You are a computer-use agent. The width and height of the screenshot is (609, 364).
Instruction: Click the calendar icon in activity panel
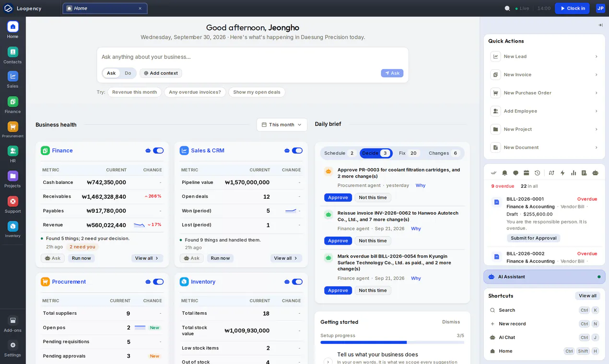526,173
